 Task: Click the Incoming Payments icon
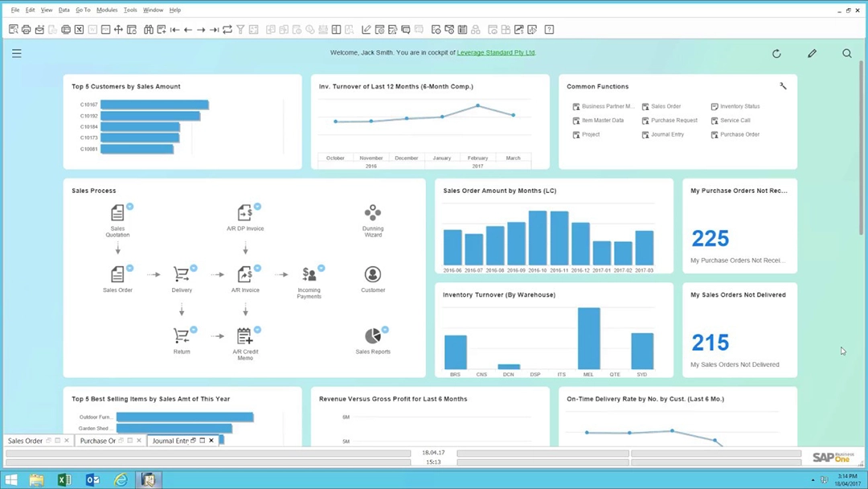click(309, 275)
